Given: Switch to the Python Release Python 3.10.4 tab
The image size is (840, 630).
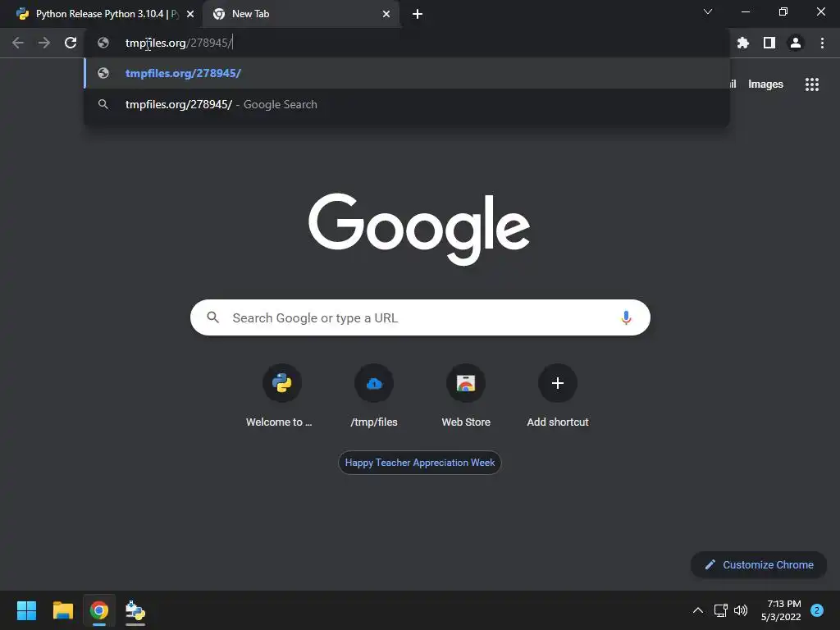Looking at the screenshot, I should click(99, 14).
